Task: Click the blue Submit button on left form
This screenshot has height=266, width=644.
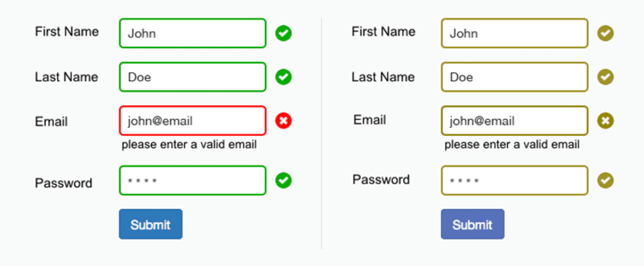Action: click(x=151, y=224)
